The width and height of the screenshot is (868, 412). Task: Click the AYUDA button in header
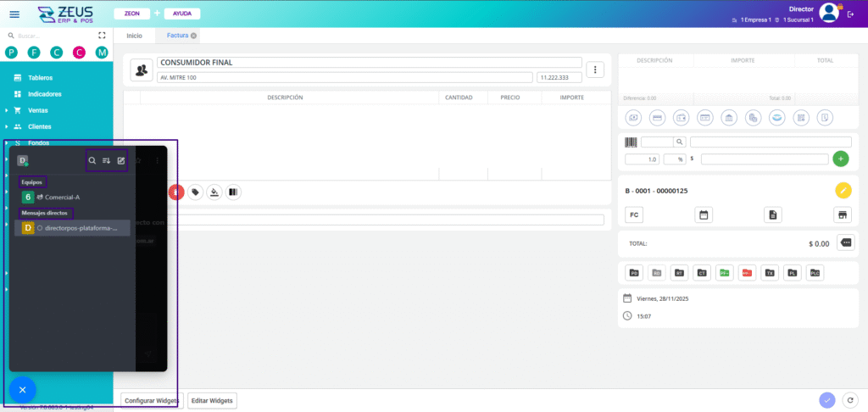tap(181, 14)
